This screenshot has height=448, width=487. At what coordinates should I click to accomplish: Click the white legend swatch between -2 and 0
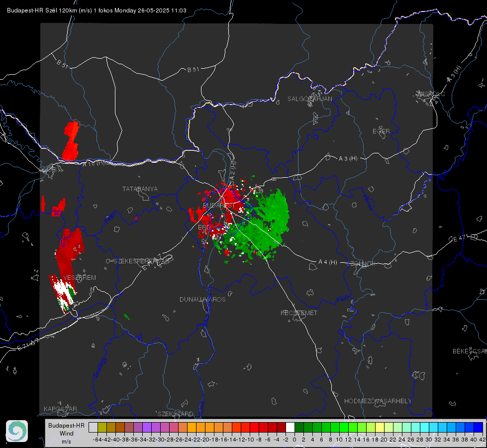tap(290, 427)
